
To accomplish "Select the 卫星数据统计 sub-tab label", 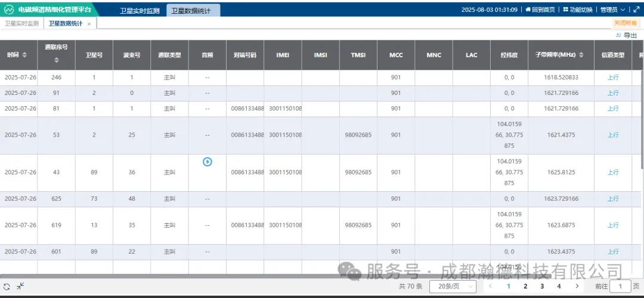I will pyautogui.click(x=66, y=23).
